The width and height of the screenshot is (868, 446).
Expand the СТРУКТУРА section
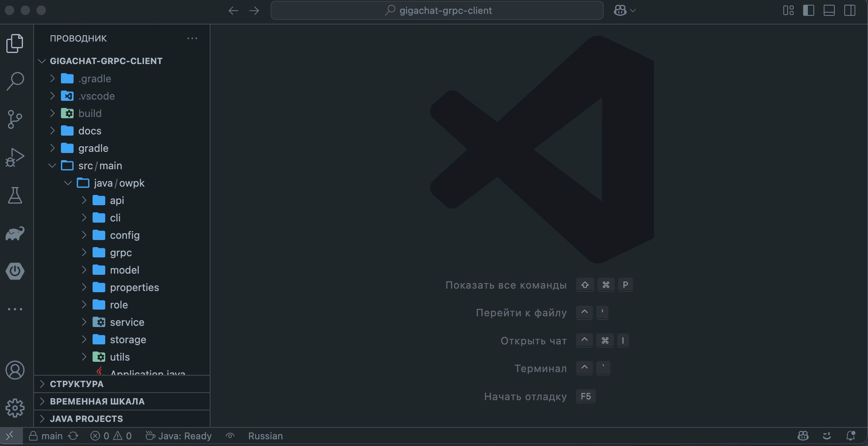point(77,384)
